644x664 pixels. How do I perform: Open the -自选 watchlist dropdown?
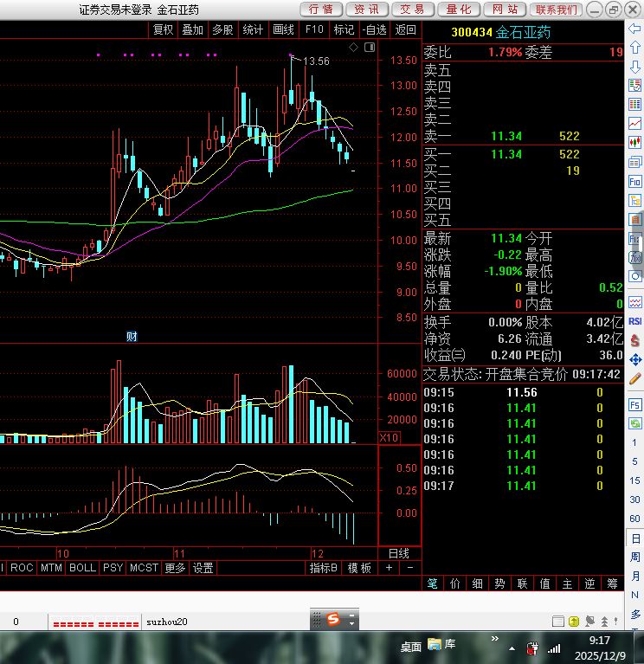[374, 29]
